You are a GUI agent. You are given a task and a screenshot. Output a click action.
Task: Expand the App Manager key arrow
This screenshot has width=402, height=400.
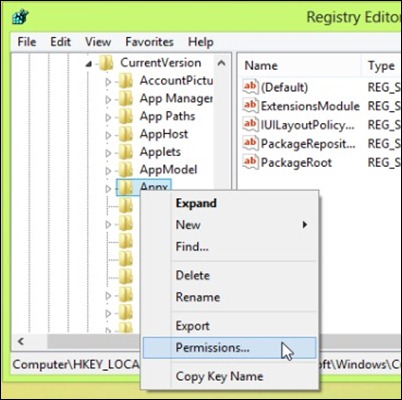tap(108, 99)
